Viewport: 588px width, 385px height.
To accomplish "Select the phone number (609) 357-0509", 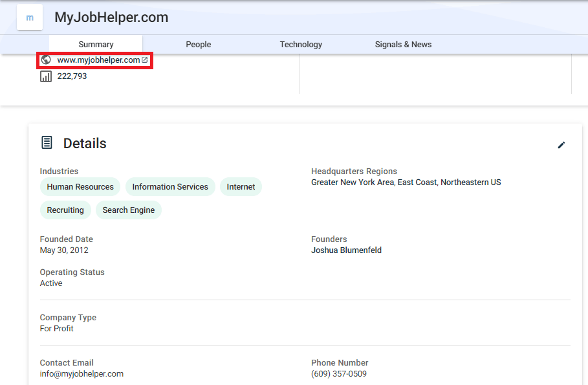I will 339,374.
